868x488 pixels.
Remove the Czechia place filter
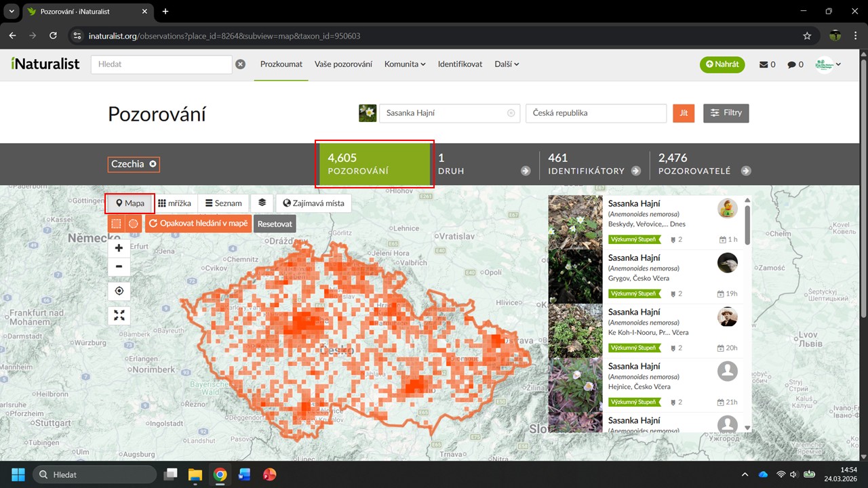tap(153, 164)
